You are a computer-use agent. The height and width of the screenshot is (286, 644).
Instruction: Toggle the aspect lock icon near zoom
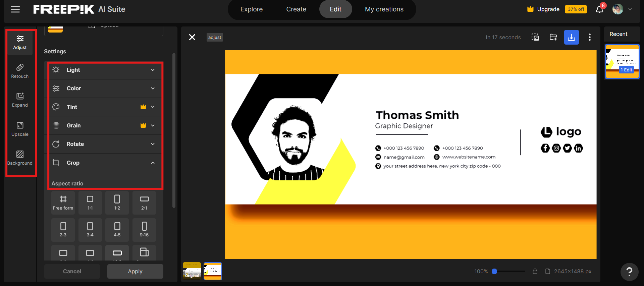(x=535, y=271)
